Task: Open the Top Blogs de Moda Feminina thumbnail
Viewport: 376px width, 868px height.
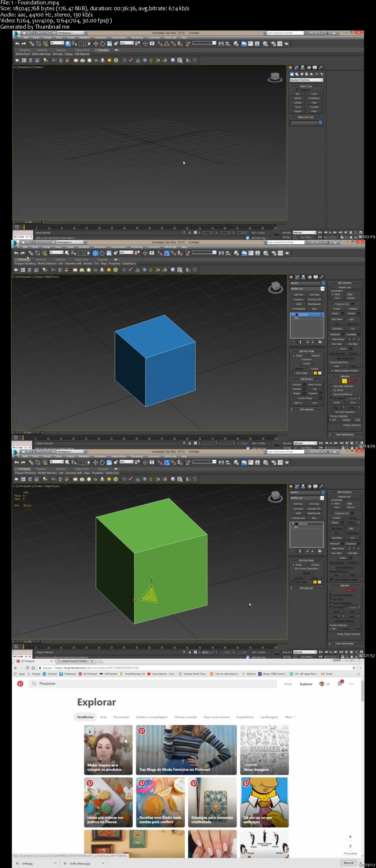Action: point(186,750)
